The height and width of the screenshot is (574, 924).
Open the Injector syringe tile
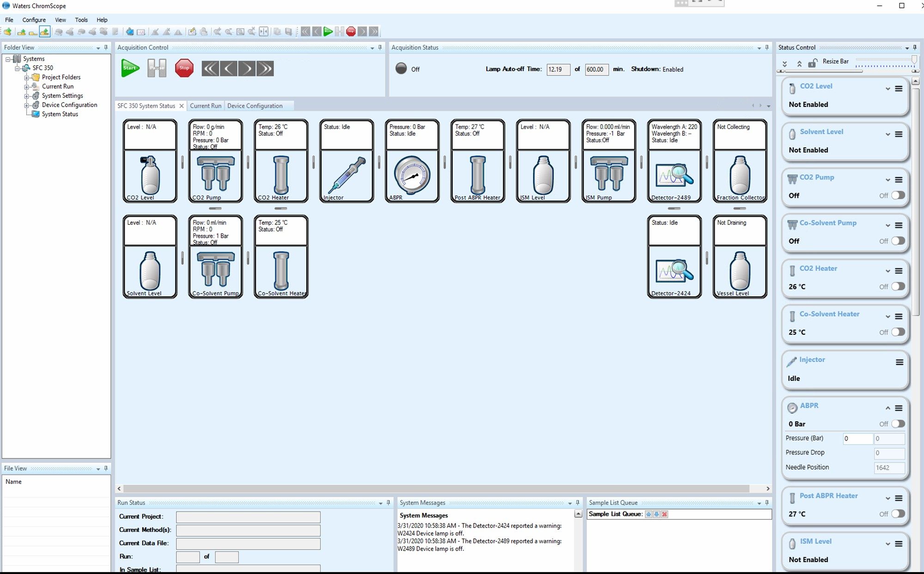coord(346,161)
